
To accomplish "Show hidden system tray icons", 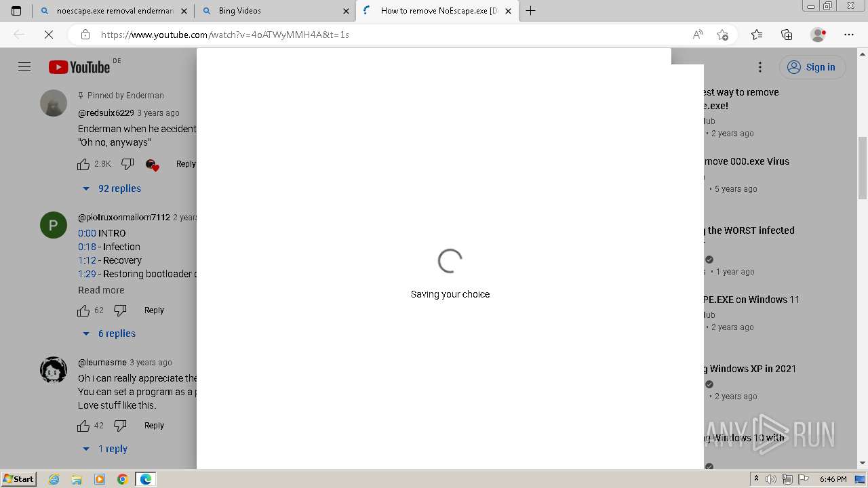I will [756, 479].
